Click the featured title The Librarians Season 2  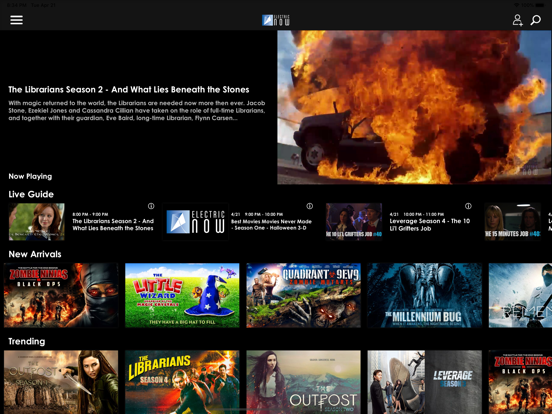[x=129, y=90]
